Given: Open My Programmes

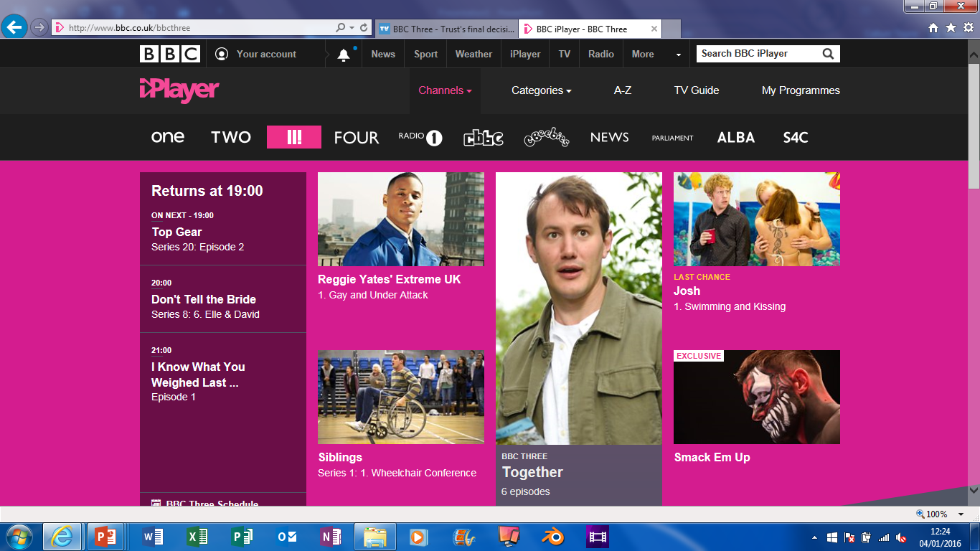Looking at the screenshot, I should 801,90.
